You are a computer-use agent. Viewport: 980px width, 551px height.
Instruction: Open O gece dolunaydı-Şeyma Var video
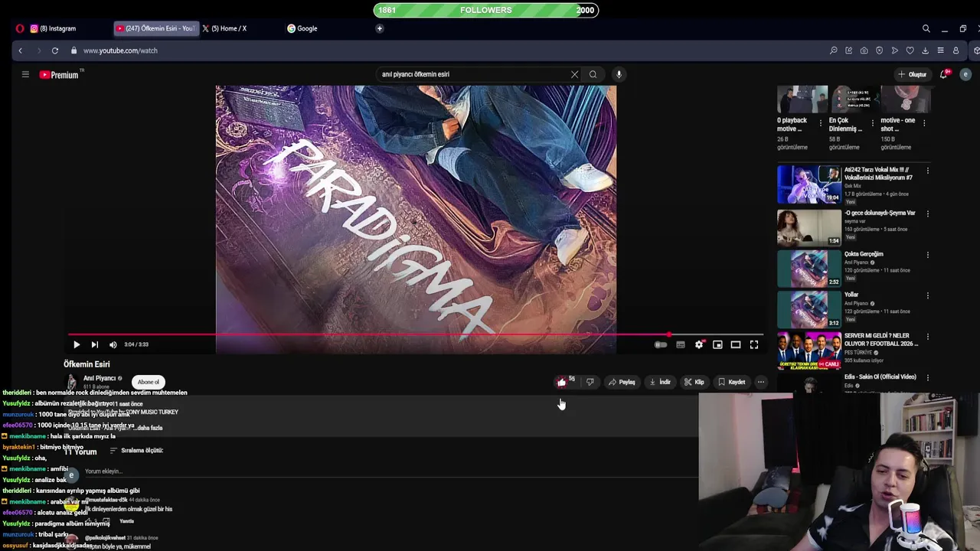(879, 213)
